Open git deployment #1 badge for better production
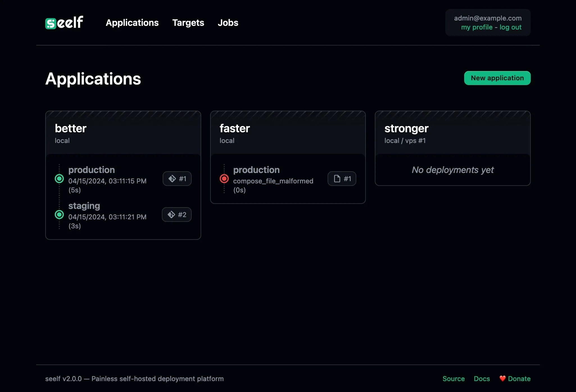This screenshot has height=392, width=576. 177,179
